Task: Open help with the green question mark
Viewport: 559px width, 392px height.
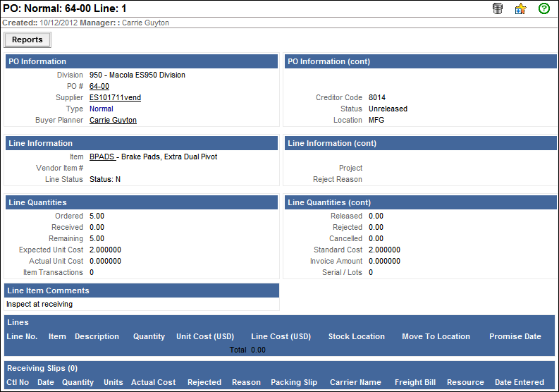Action: 543,9
